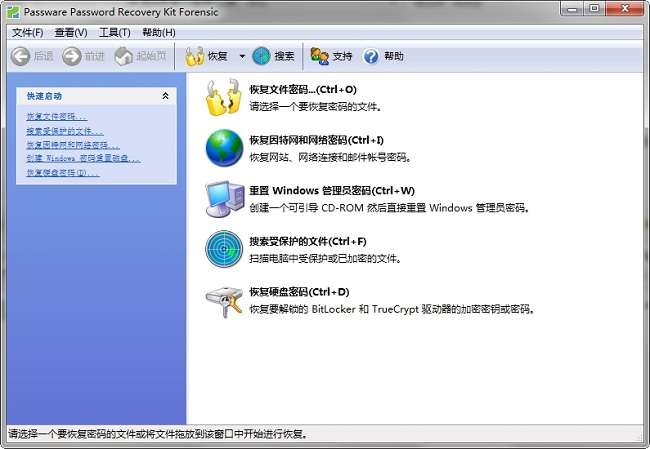650x449 pixels.
Task: Click description 恢复网站、网络连接和邮件帐号密码。
Action: click(x=330, y=158)
